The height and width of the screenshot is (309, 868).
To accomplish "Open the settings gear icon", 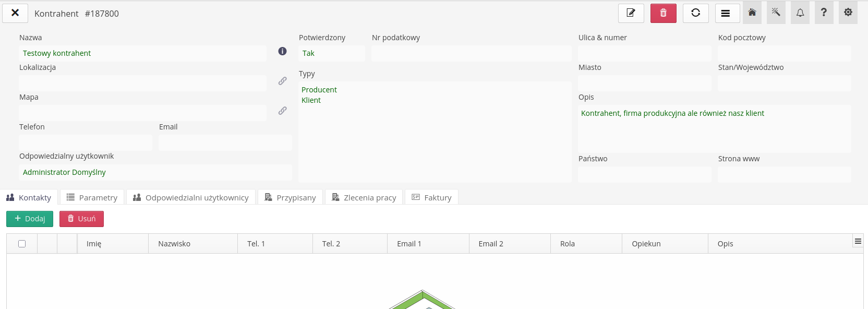I will 848,13.
